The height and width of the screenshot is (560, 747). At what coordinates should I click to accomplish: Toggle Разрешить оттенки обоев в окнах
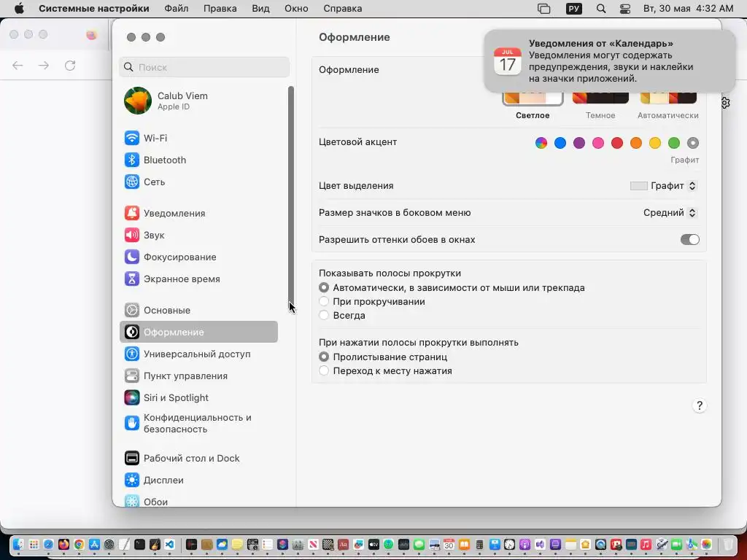coord(689,239)
